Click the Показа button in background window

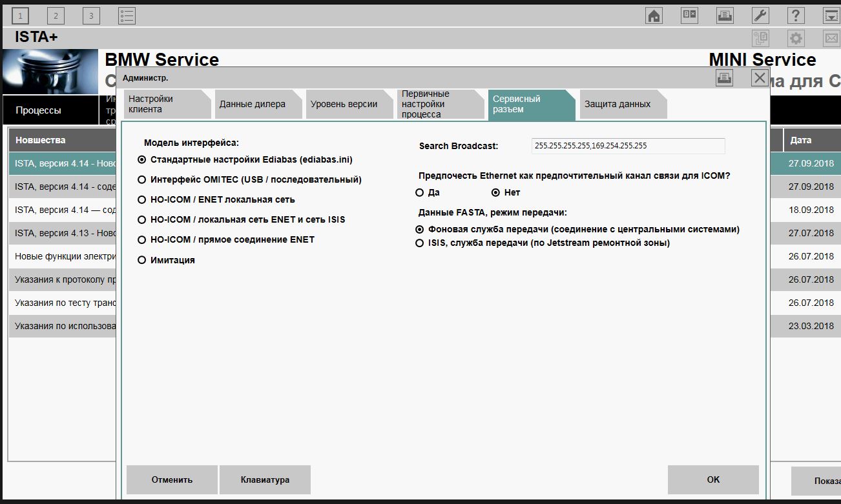click(x=816, y=481)
